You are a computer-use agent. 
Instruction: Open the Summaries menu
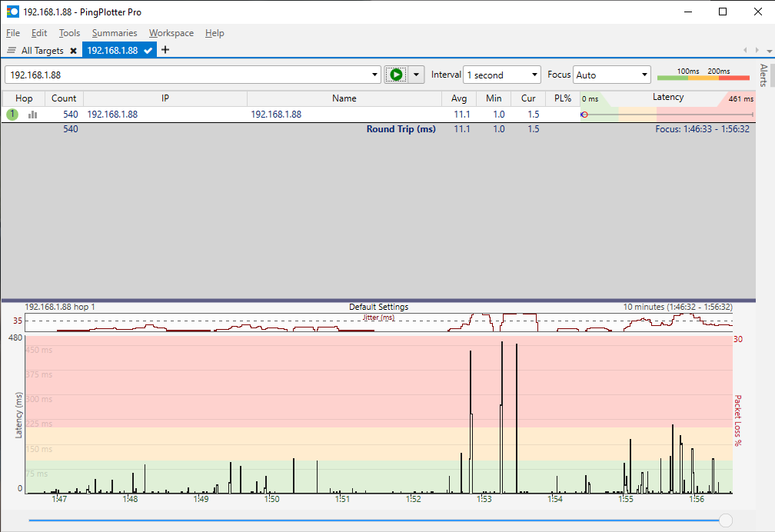click(115, 33)
